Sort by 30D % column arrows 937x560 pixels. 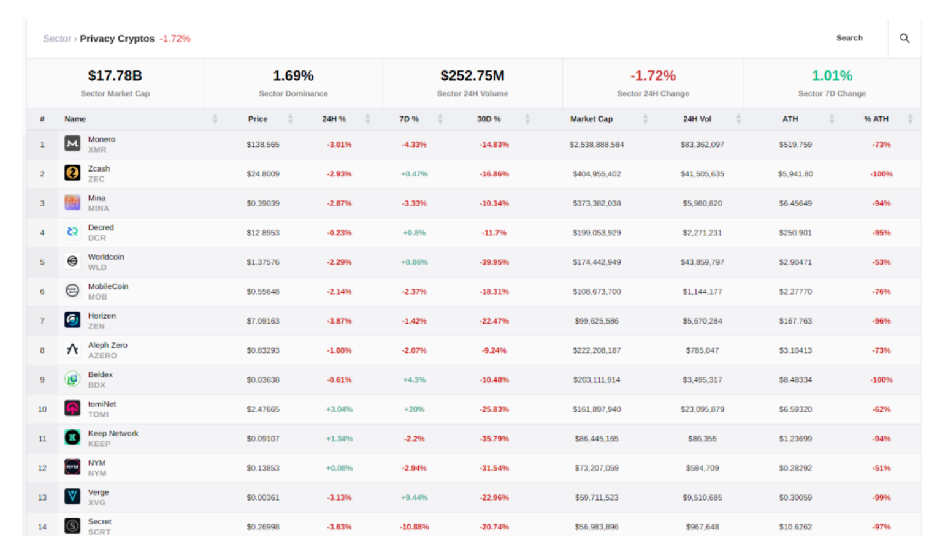527,119
